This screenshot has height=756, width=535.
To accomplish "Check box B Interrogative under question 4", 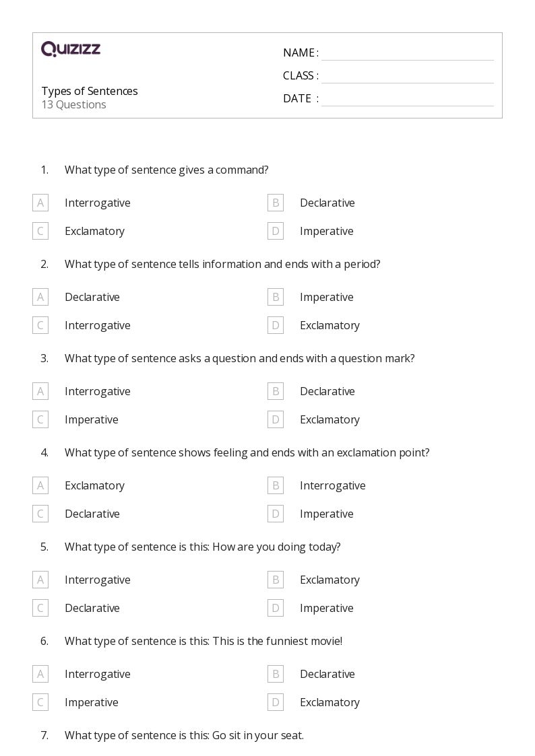I will [276, 485].
